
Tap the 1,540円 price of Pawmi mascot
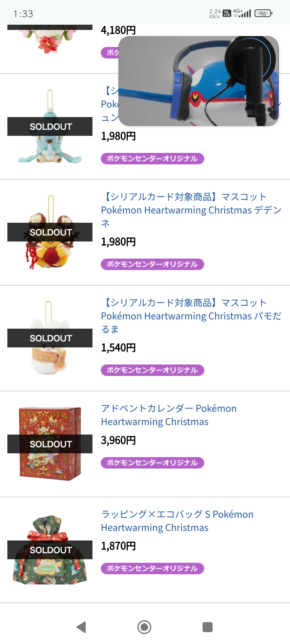click(118, 348)
